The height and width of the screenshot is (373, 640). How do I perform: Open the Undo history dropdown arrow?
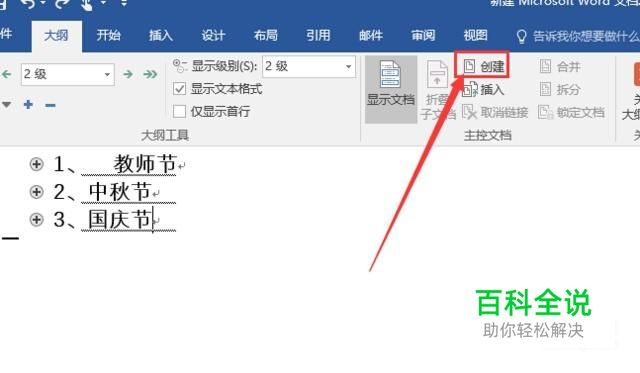tap(43, 3)
